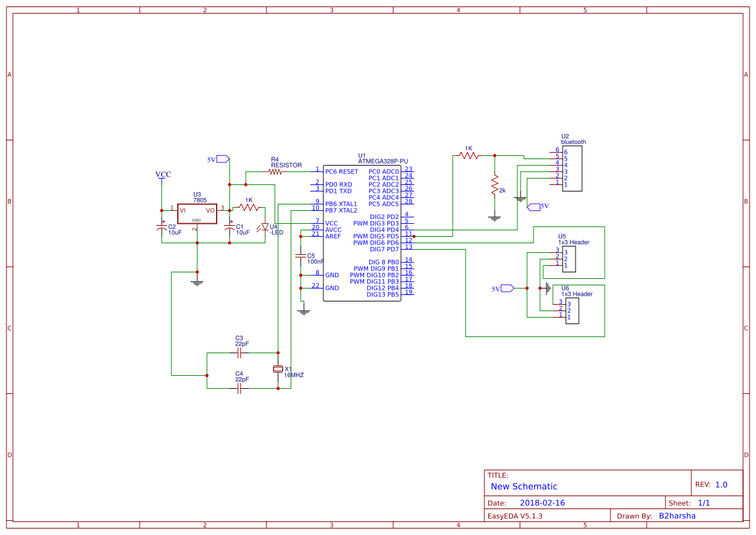
Task: Click the PB6 XTAL1 pin label
Action: [341, 204]
